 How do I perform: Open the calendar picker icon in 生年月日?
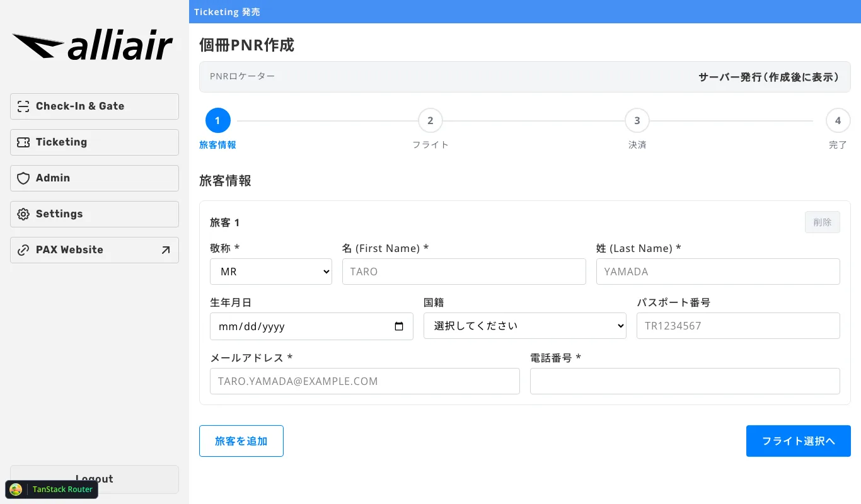pos(399,326)
